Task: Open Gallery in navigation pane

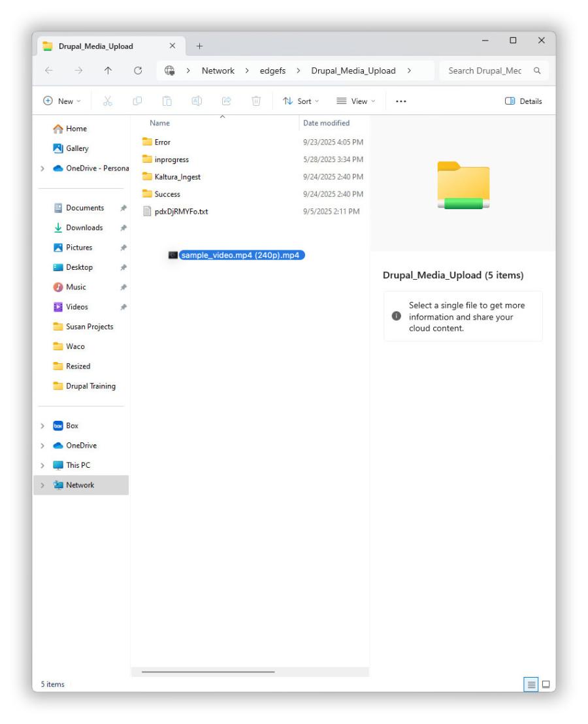Action: (x=77, y=148)
